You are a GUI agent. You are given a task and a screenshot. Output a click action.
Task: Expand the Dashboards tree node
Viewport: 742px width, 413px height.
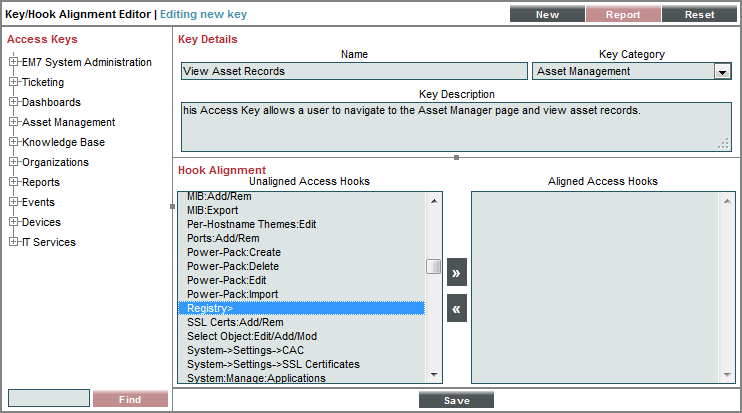13,102
